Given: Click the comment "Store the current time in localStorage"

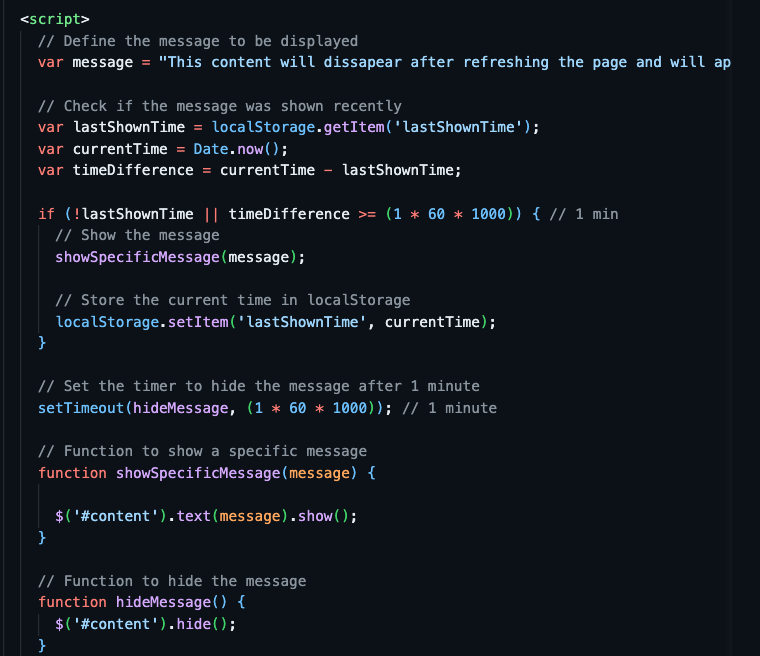Looking at the screenshot, I should point(233,300).
